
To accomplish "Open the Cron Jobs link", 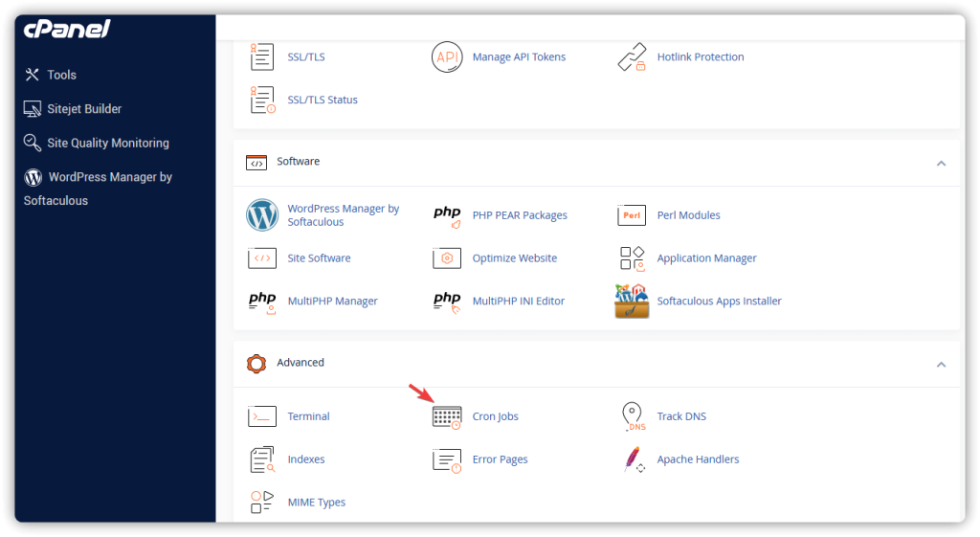I will point(496,416).
